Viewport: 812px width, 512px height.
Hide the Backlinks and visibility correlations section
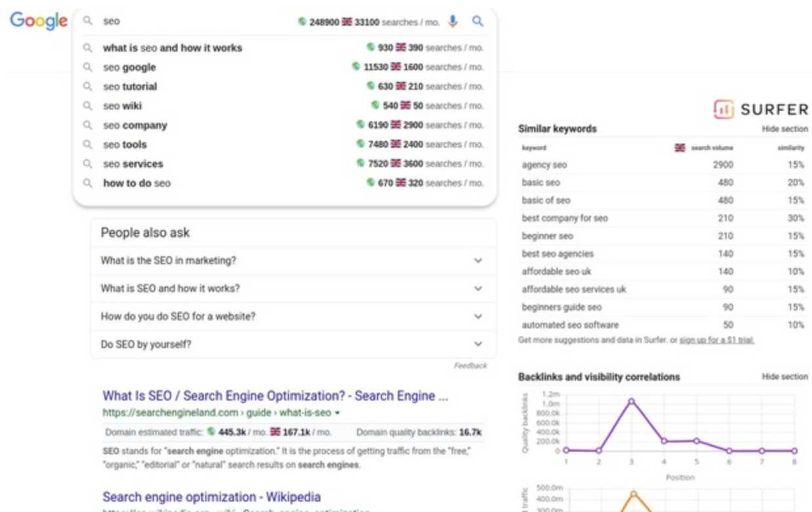click(784, 377)
